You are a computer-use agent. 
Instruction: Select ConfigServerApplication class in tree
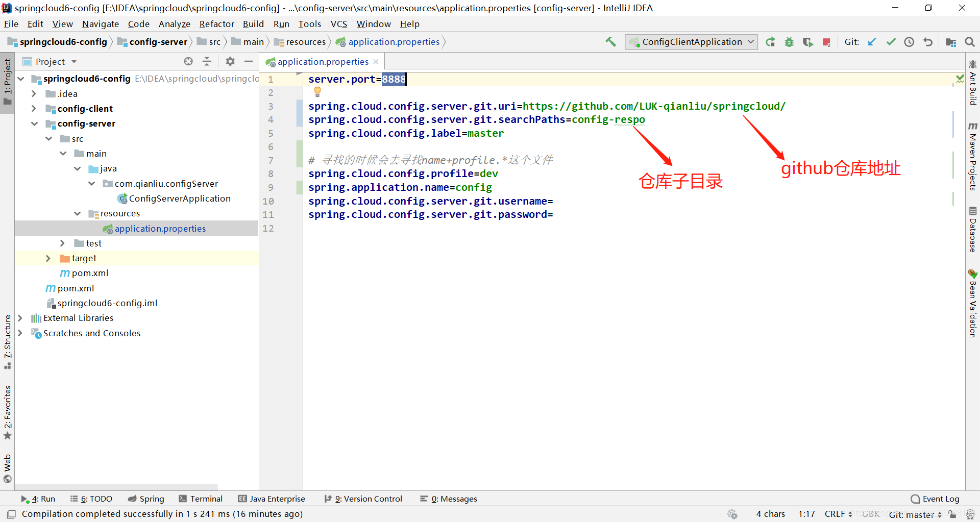(x=179, y=198)
